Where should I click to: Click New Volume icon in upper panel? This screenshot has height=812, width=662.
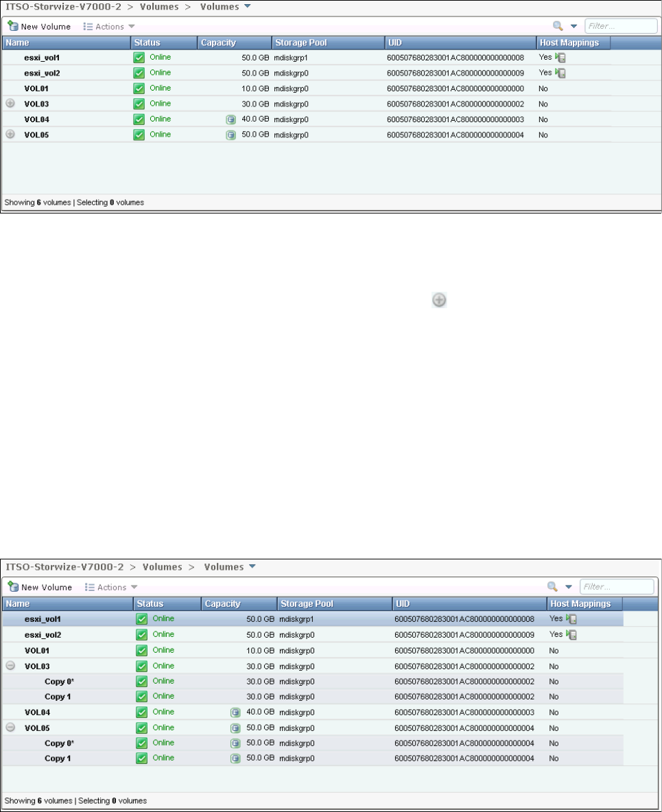13,27
